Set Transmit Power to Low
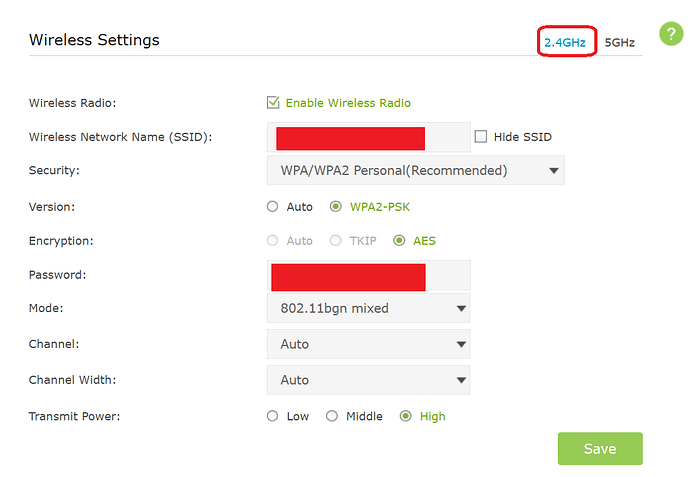The height and width of the screenshot is (477, 690). pos(273,416)
